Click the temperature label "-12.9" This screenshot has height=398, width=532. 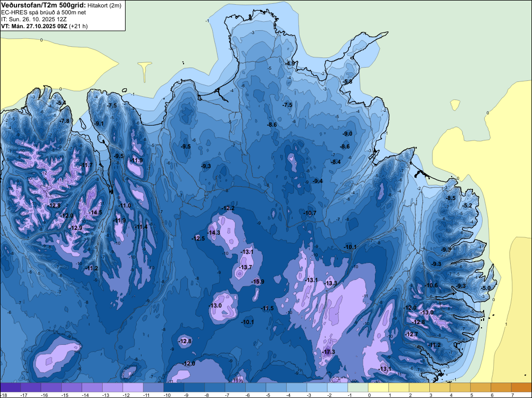(x=76, y=228)
